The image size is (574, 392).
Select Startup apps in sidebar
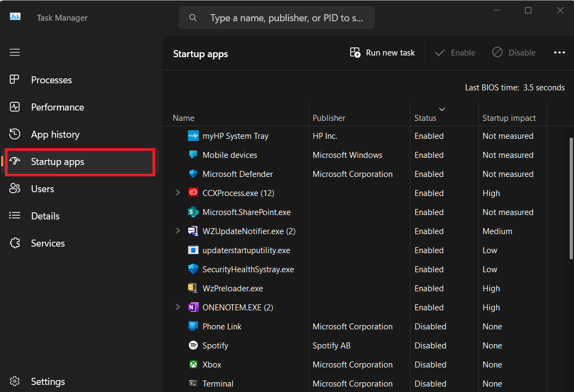(80, 162)
